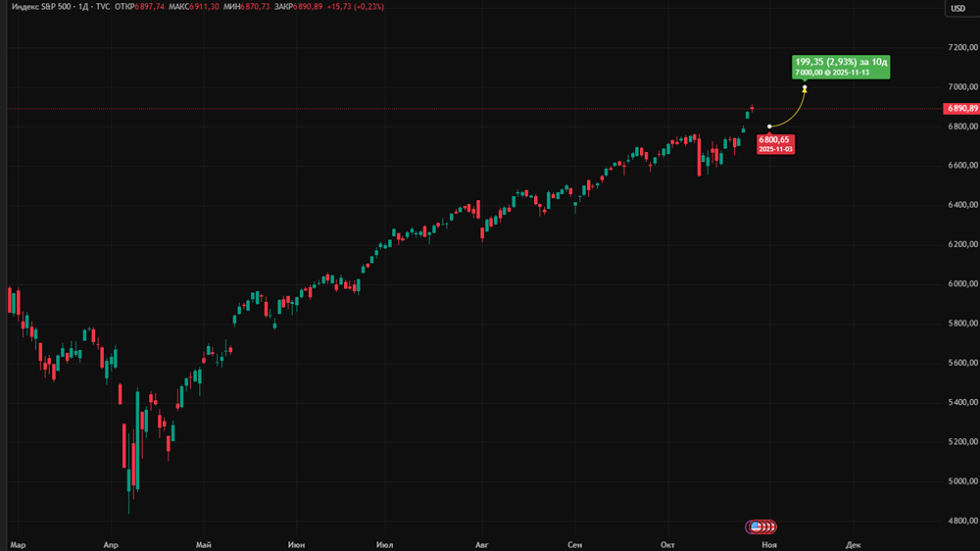Click the 5200,00 price axis label

coord(962,441)
